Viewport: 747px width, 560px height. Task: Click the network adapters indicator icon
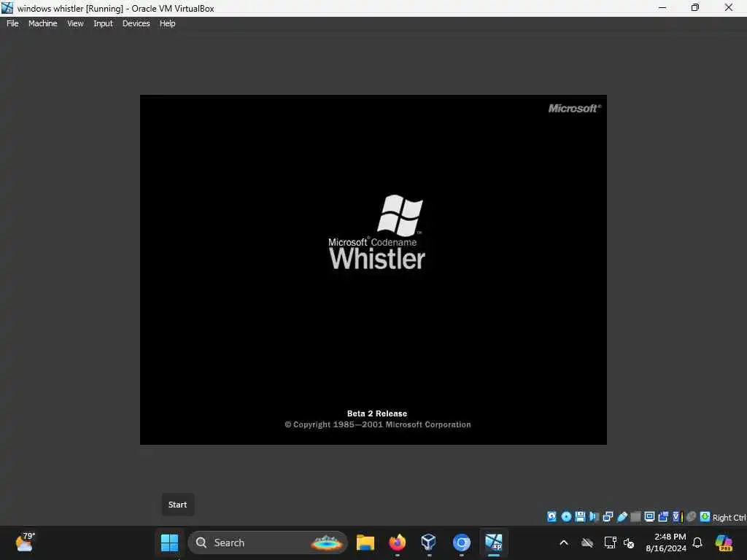(608, 517)
